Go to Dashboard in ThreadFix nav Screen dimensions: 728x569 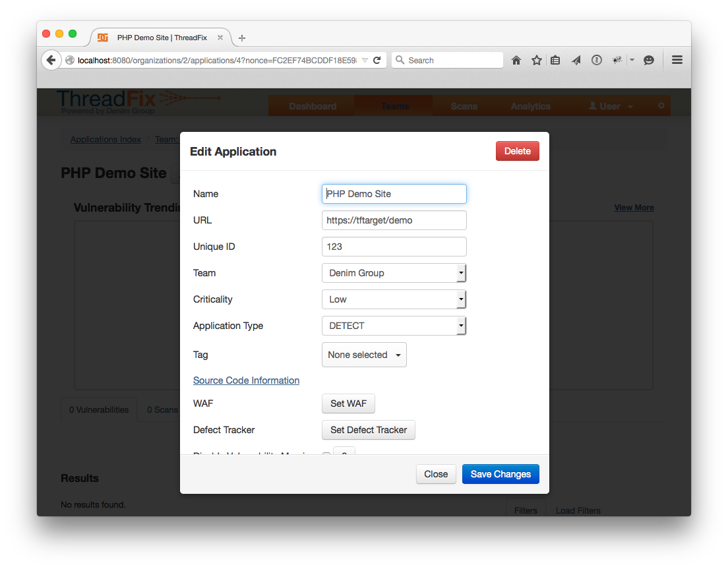click(313, 106)
